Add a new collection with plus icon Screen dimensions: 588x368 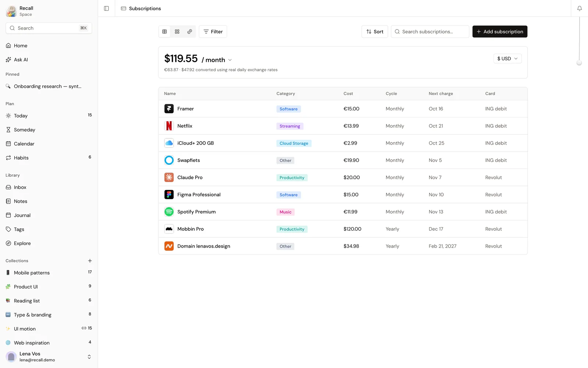tap(90, 261)
